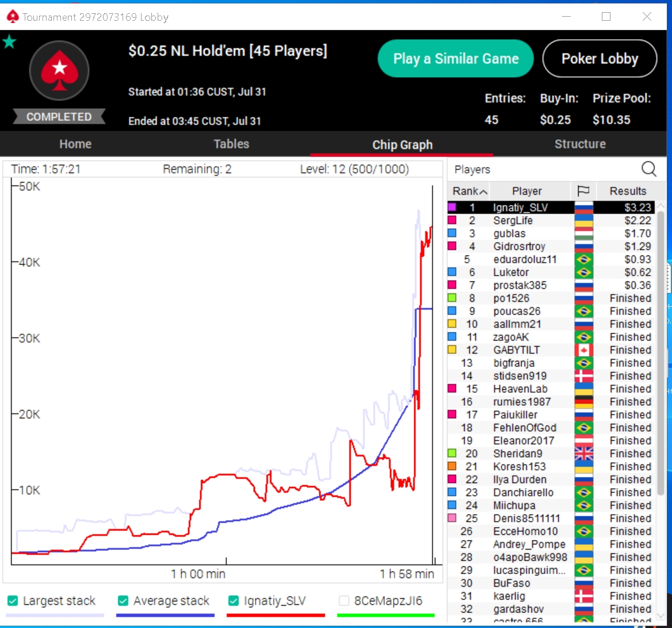Sort players by the flag column header

(583, 191)
